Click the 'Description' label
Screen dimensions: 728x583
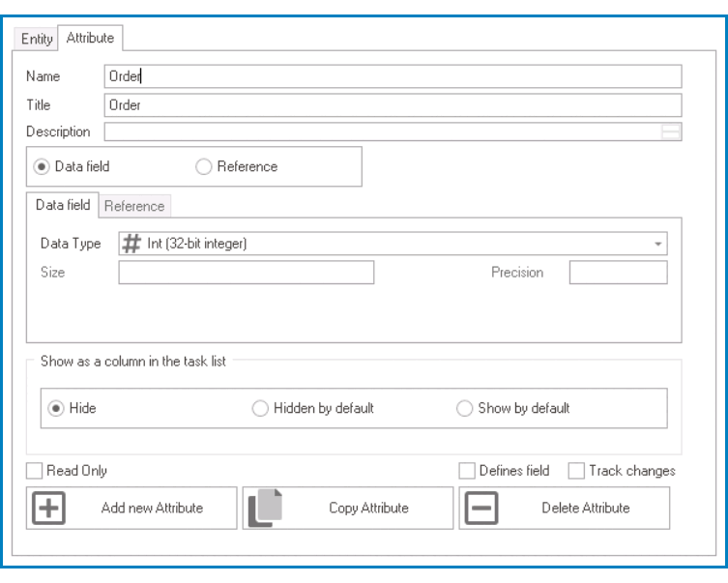click(x=58, y=131)
